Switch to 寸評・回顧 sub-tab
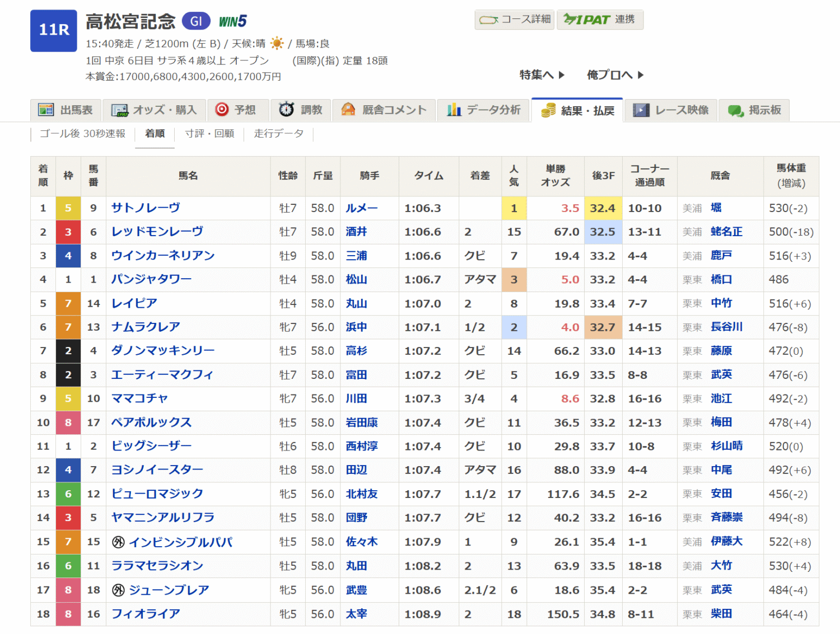 point(209,134)
